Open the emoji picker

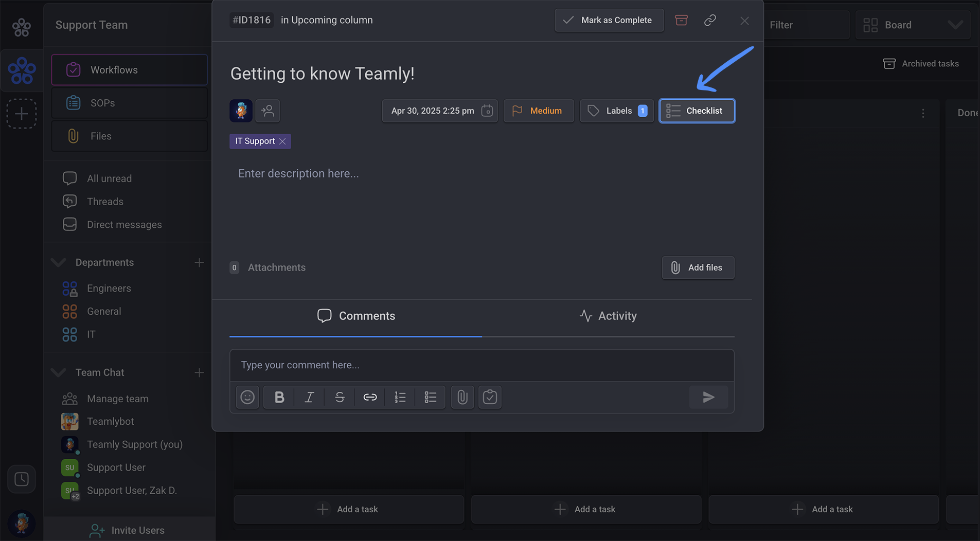click(247, 397)
